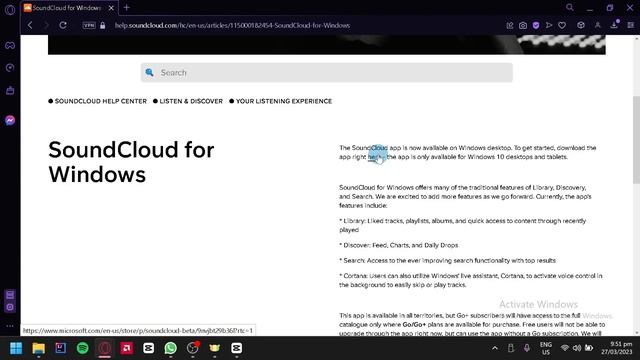640x360 pixels.
Task: Open the last CapCut taskbar icon
Action: pos(236,348)
